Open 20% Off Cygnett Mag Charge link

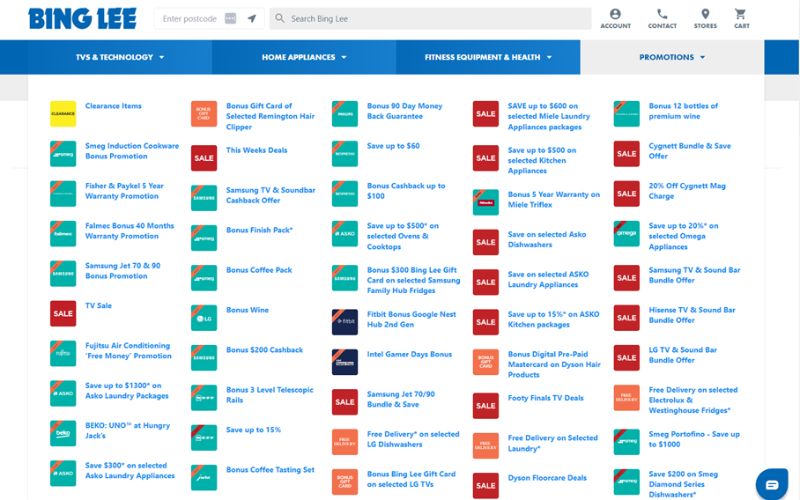(687, 191)
